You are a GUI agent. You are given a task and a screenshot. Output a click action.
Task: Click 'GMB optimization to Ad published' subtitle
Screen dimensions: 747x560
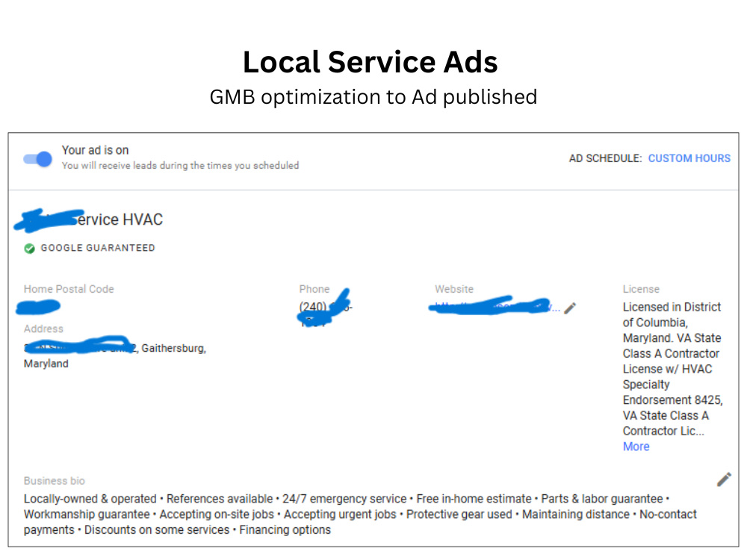373,97
